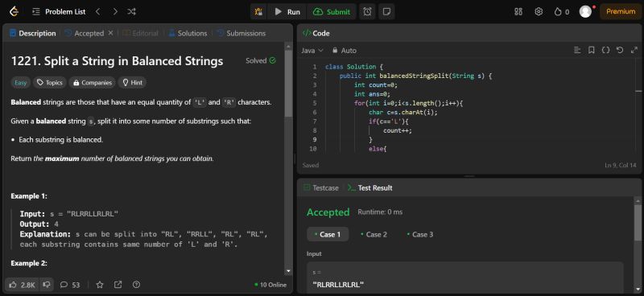Select Case 2

[x=374, y=234]
